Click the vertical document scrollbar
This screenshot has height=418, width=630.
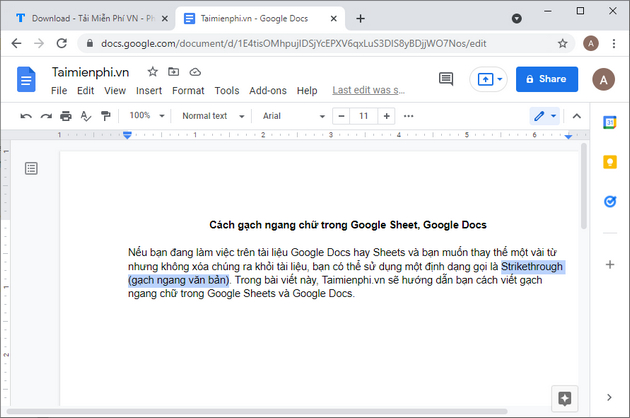click(x=583, y=187)
